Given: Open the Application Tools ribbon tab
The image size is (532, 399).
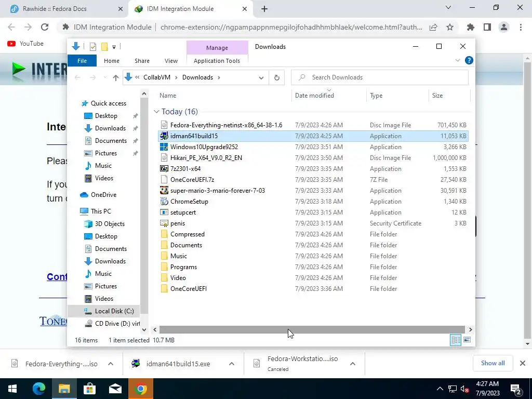Looking at the screenshot, I should (x=217, y=61).
